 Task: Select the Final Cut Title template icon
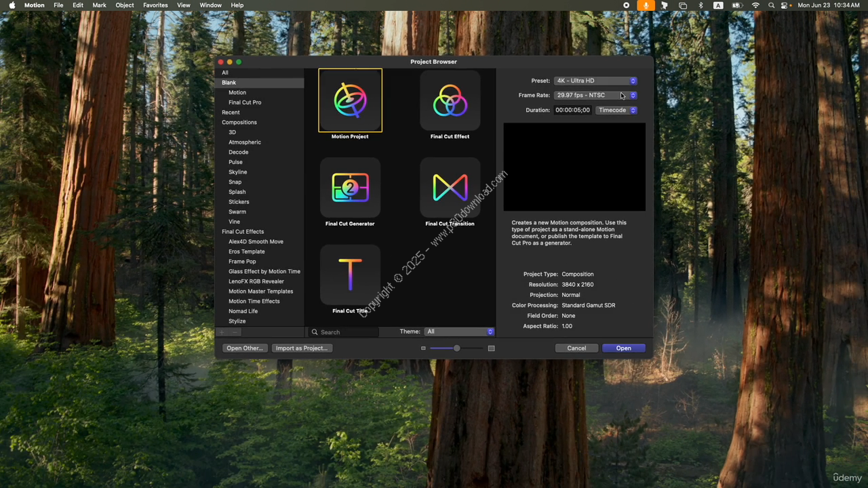[x=350, y=274]
